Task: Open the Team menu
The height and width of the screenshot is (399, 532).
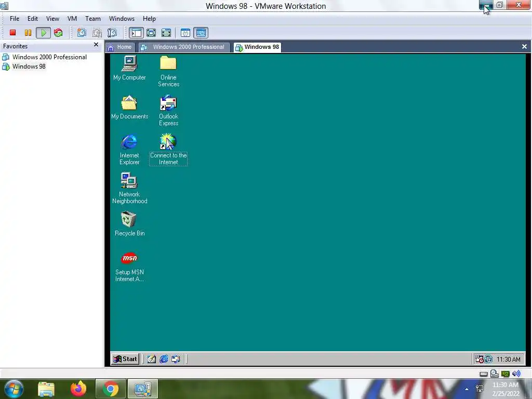Action: (92, 19)
